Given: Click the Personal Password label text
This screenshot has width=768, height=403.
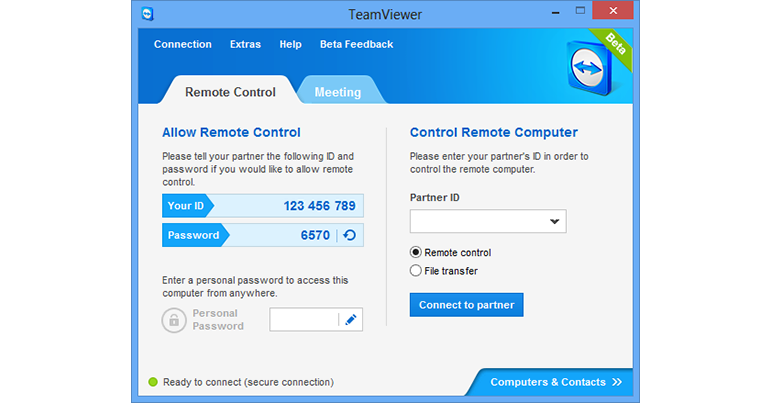Looking at the screenshot, I should [217, 320].
